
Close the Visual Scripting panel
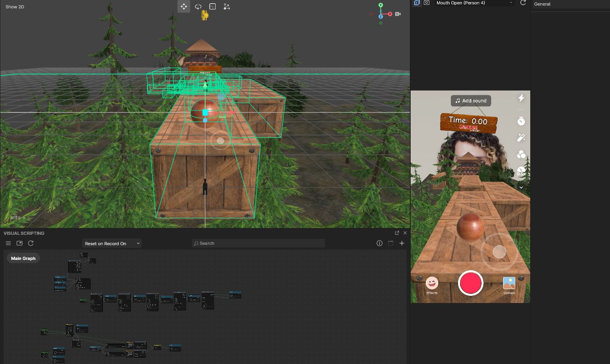pyautogui.click(x=405, y=233)
